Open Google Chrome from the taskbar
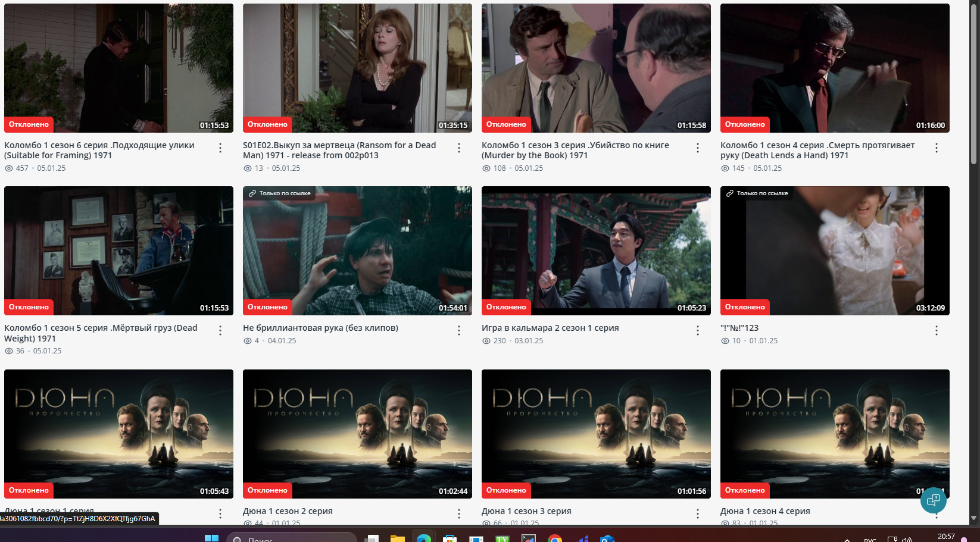 (x=555, y=538)
